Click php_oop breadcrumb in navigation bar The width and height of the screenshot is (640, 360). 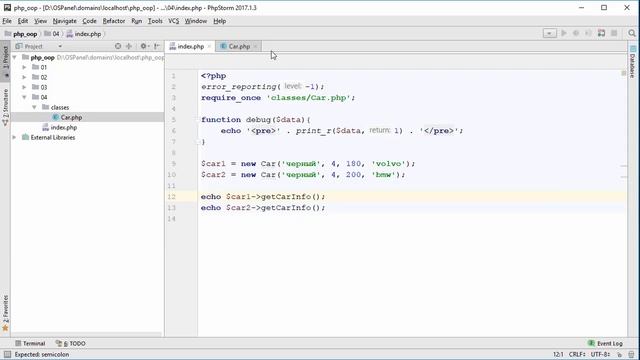[x=21, y=34]
